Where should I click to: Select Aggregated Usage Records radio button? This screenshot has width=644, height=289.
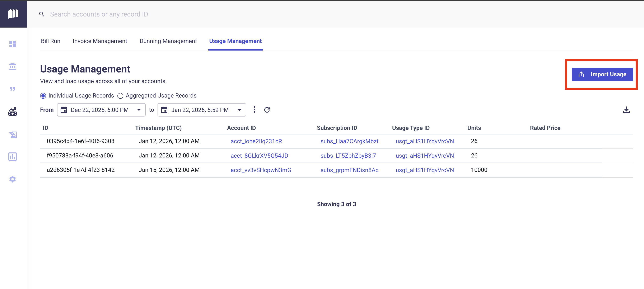120,96
